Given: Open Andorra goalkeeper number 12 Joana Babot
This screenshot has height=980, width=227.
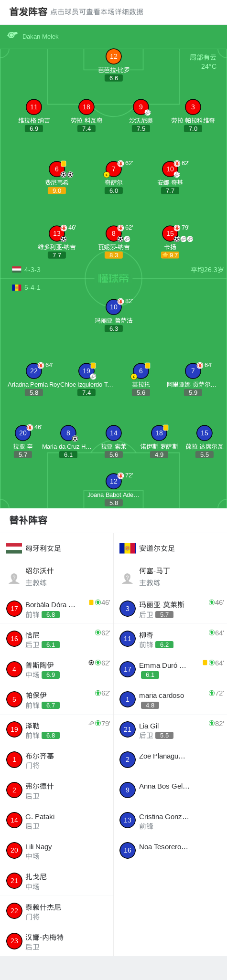Looking at the screenshot, I should pos(114,481).
